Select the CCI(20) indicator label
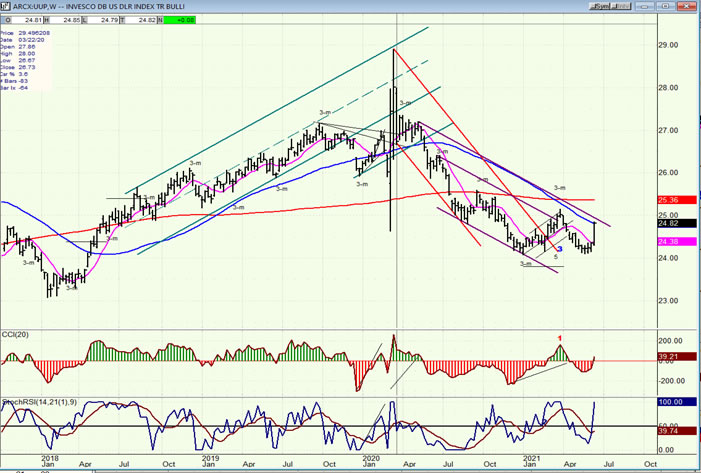This screenshot has width=701, height=473. coord(17,332)
